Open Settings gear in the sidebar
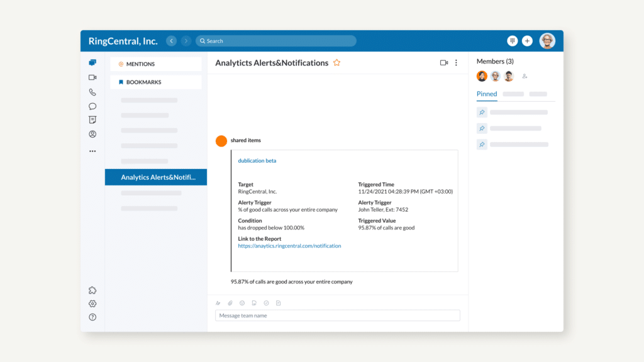Viewport: 644px width, 362px height. 92,304
